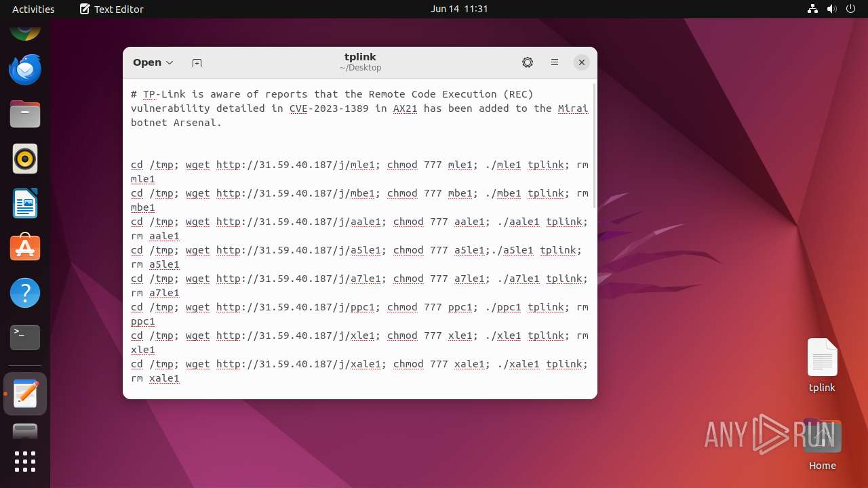Show the applications grid
The width and height of the screenshot is (868, 488).
click(25, 462)
